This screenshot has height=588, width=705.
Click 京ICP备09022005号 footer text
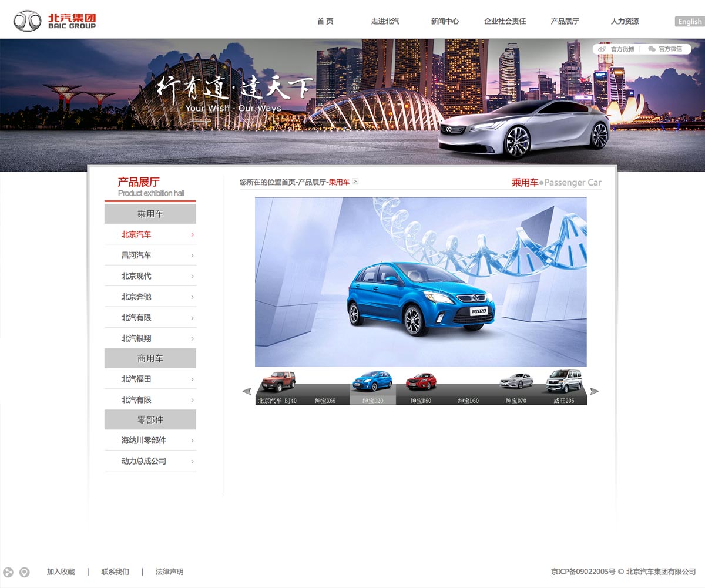[x=583, y=572]
